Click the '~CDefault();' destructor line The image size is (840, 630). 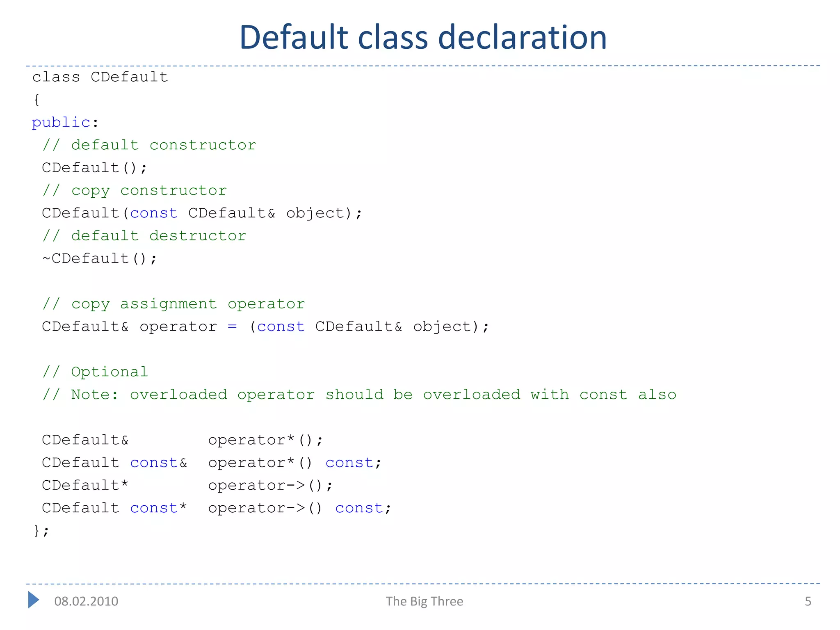click(99, 258)
